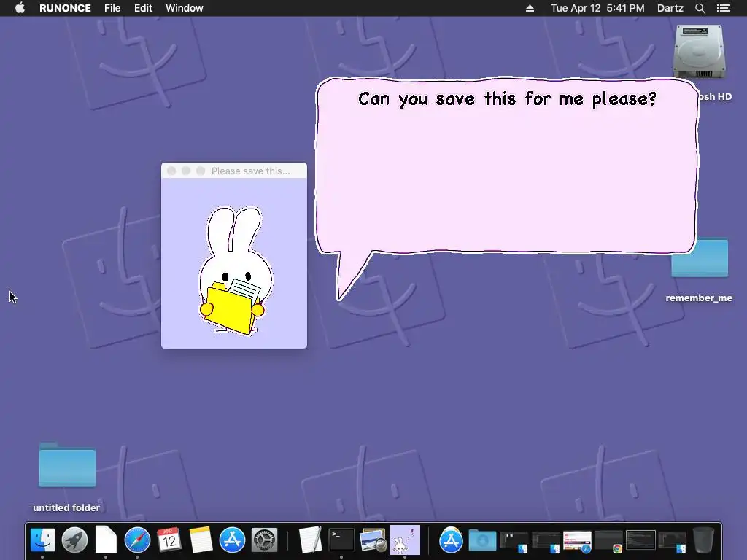The height and width of the screenshot is (560, 747).
Task: Open the blank document app in the Dock
Action: (106, 540)
